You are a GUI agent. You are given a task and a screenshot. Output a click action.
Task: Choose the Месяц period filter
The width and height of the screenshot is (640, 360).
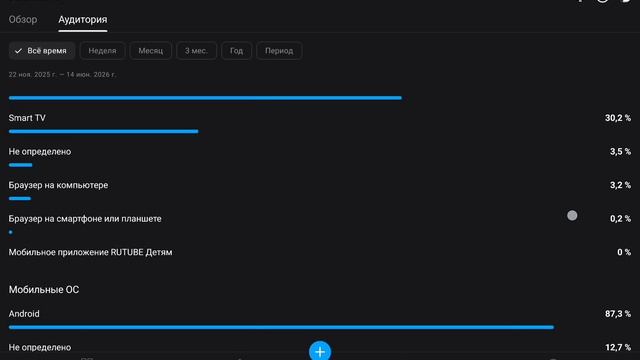point(151,51)
